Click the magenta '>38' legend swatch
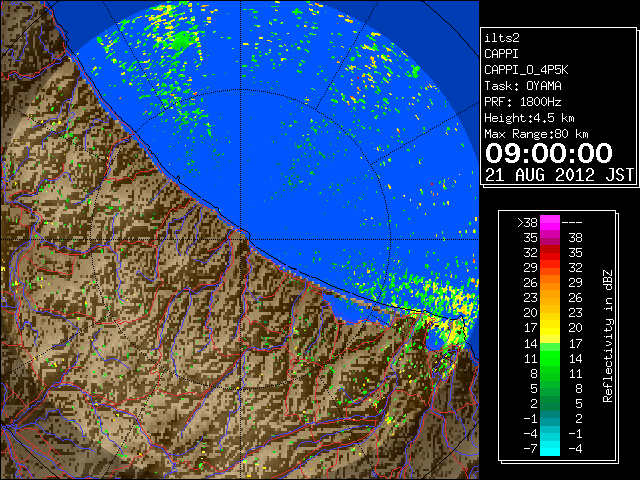 point(550,223)
